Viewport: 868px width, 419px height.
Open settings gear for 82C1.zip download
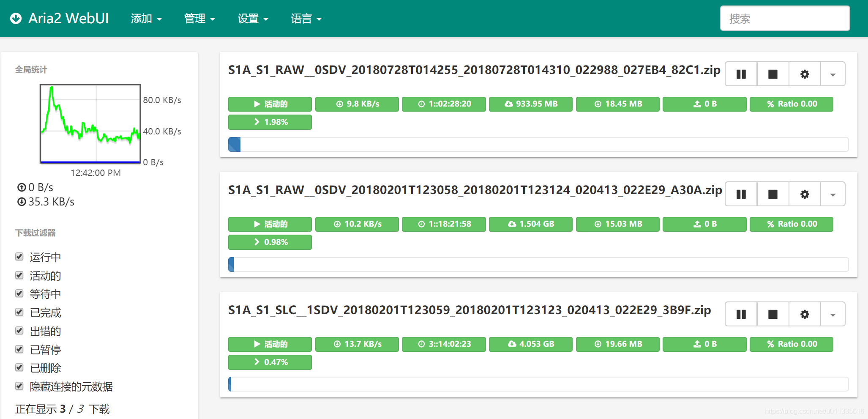click(805, 74)
